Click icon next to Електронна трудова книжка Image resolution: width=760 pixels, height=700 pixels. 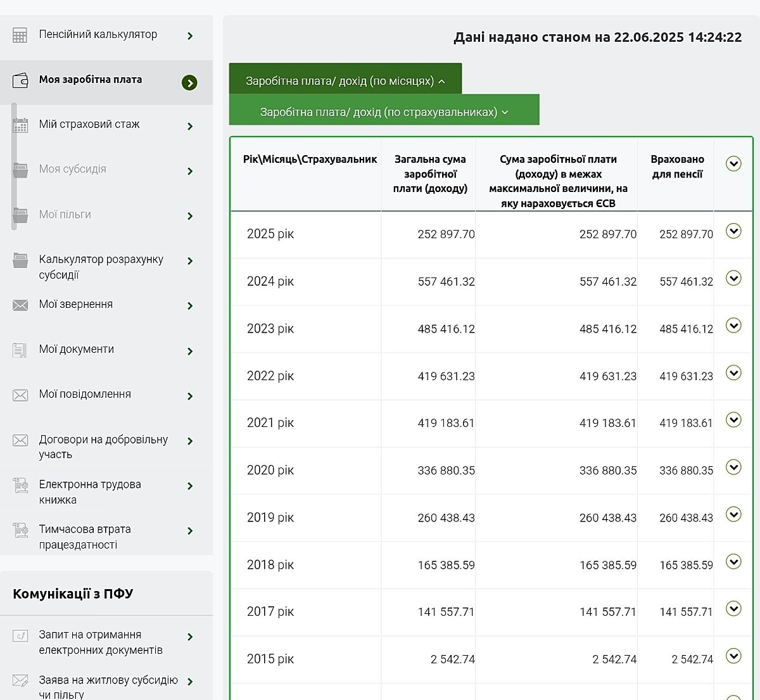pos(20,486)
